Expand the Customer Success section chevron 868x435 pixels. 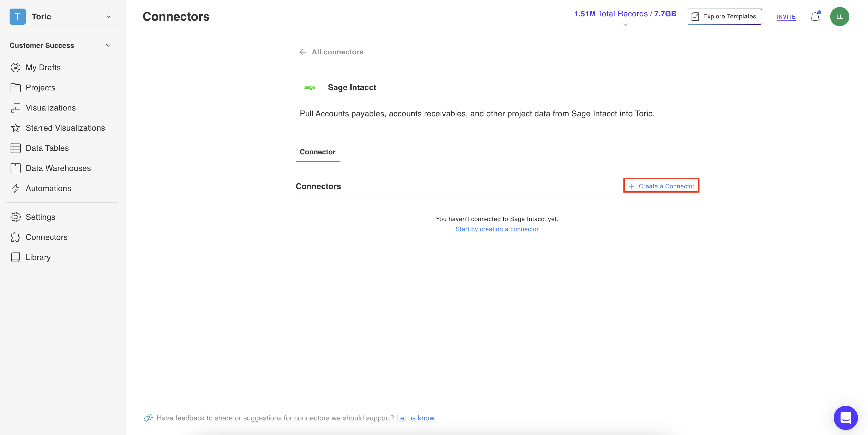click(108, 45)
